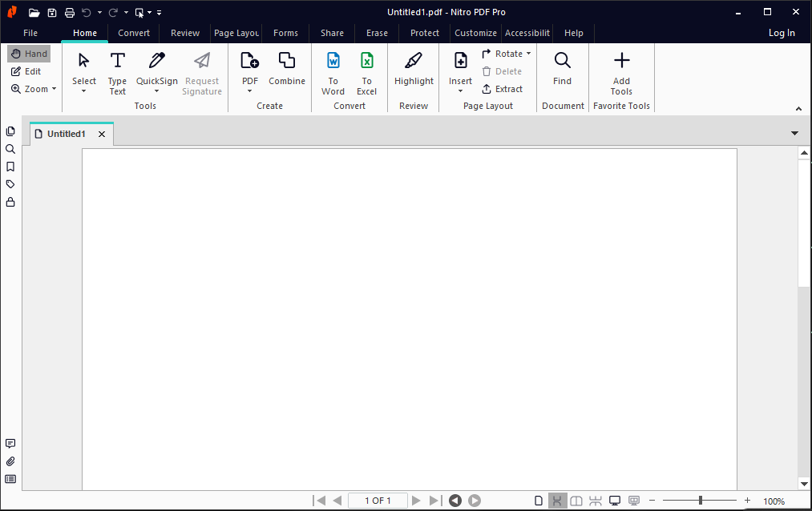Open the Rotate dropdown arrow
The image size is (812, 511).
pyautogui.click(x=529, y=54)
